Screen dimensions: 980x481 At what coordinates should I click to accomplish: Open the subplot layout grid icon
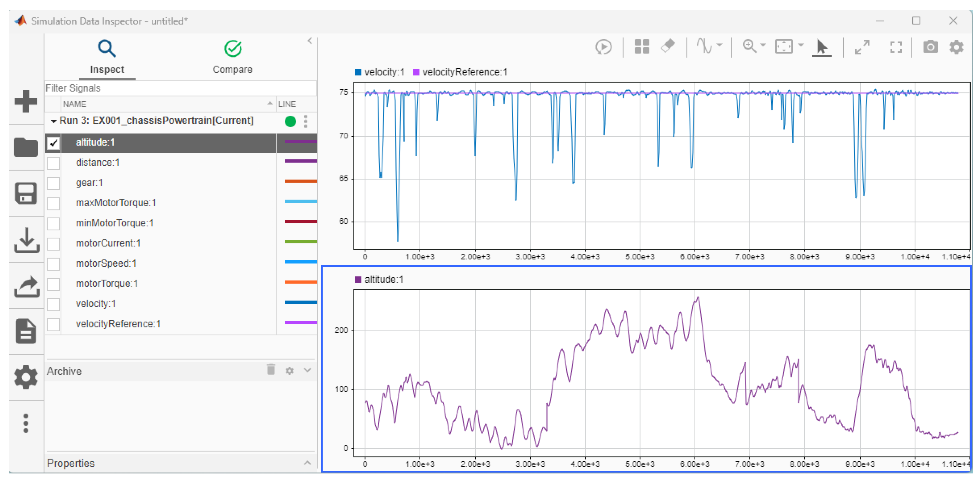(642, 47)
